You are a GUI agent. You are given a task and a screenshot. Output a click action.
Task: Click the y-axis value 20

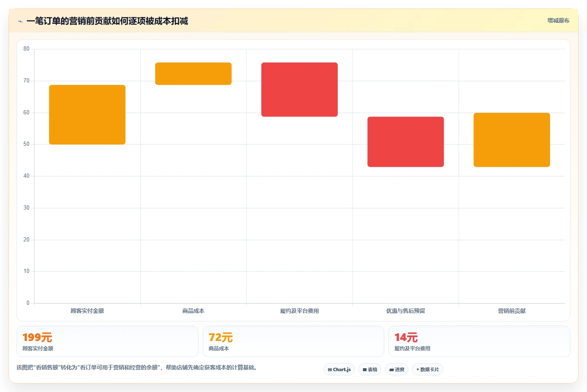pos(26,240)
